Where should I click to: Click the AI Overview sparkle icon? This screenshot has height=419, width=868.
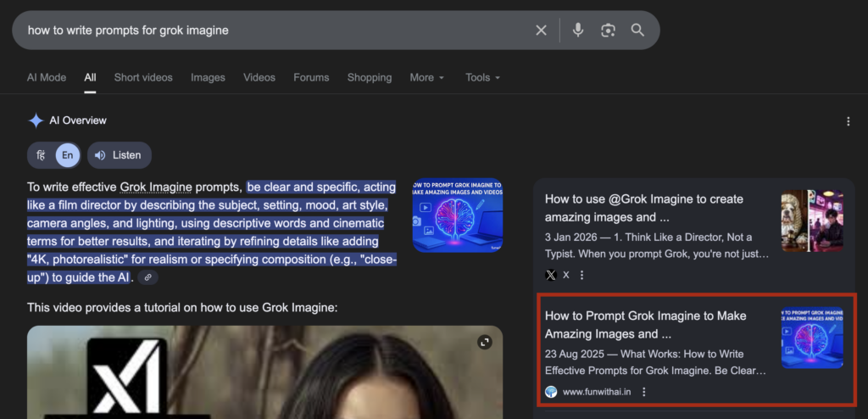[x=36, y=120]
